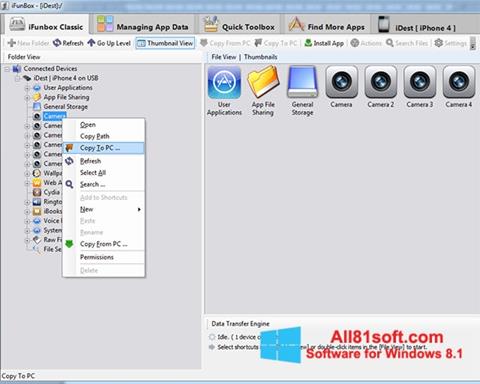
Task: Select iDest | iPhone 4 on USB row
Action: click(x=66, y=78)
